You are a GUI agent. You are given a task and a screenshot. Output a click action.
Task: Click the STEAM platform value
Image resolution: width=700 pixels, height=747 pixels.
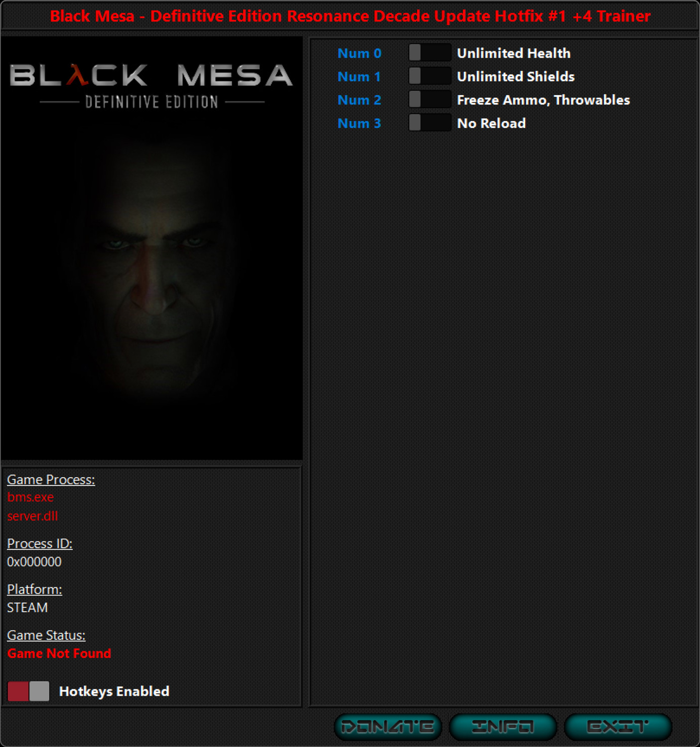(27, 608)
